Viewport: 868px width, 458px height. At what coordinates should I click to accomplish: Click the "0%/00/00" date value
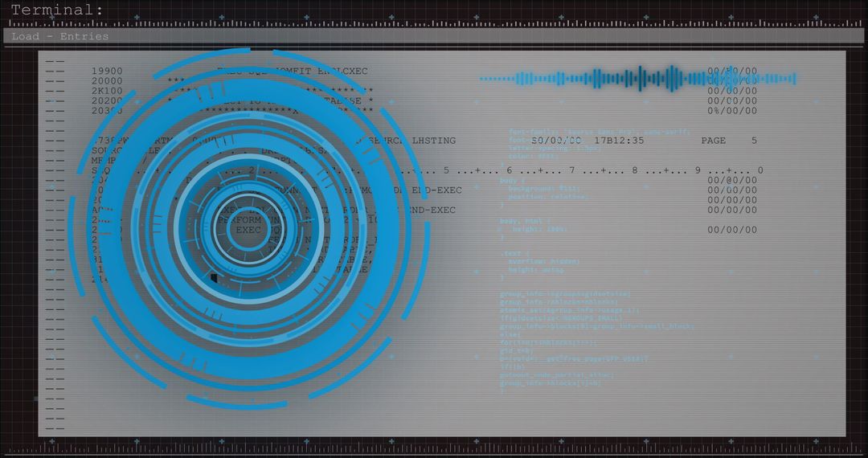(x=732, y=111)
